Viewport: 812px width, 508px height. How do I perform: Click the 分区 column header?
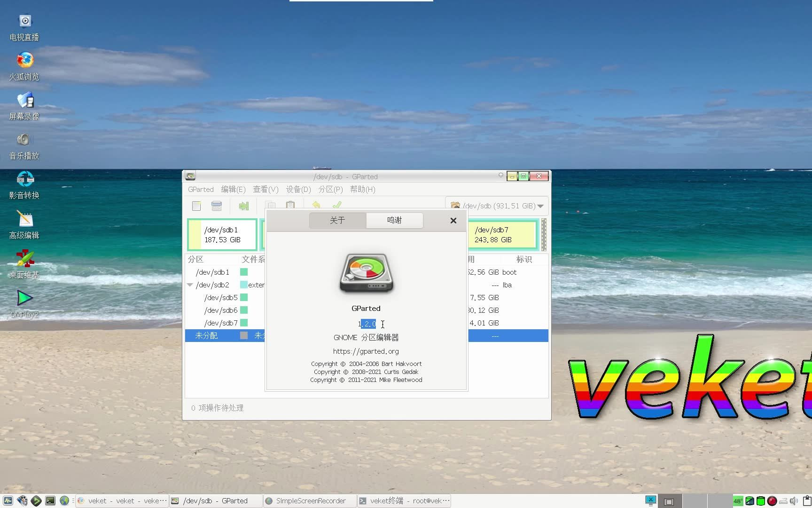pyautogui.click(x=195, y=260)
